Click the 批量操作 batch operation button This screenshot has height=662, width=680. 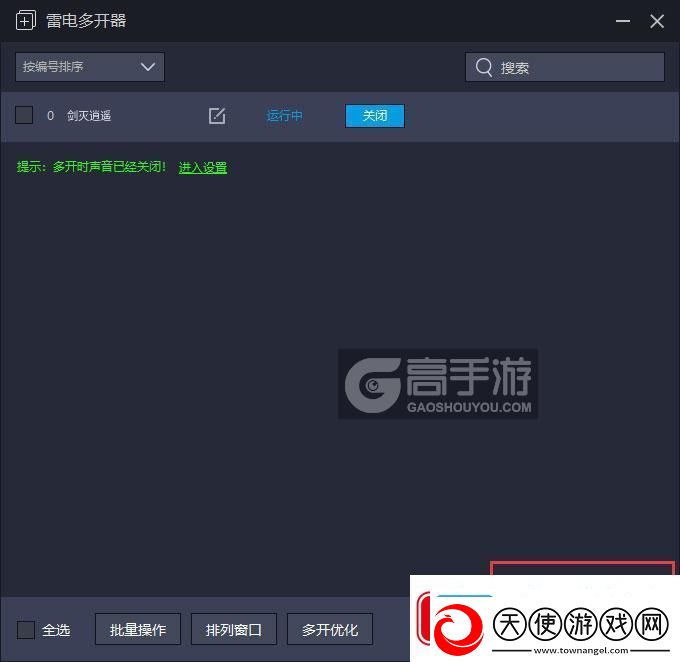click(138, 629)
